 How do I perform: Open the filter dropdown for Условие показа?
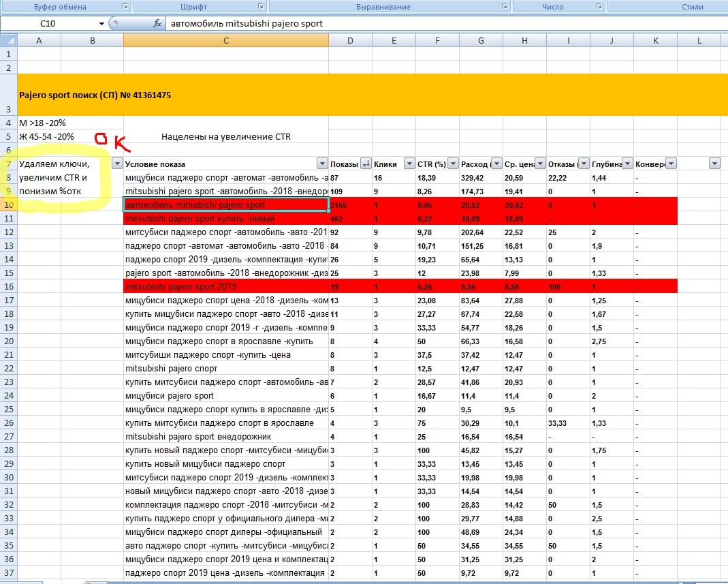[x=321, y=164]
